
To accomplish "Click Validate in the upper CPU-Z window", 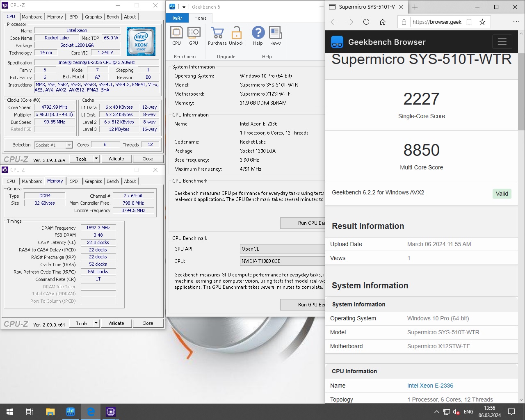I will [x=116, y=159].
